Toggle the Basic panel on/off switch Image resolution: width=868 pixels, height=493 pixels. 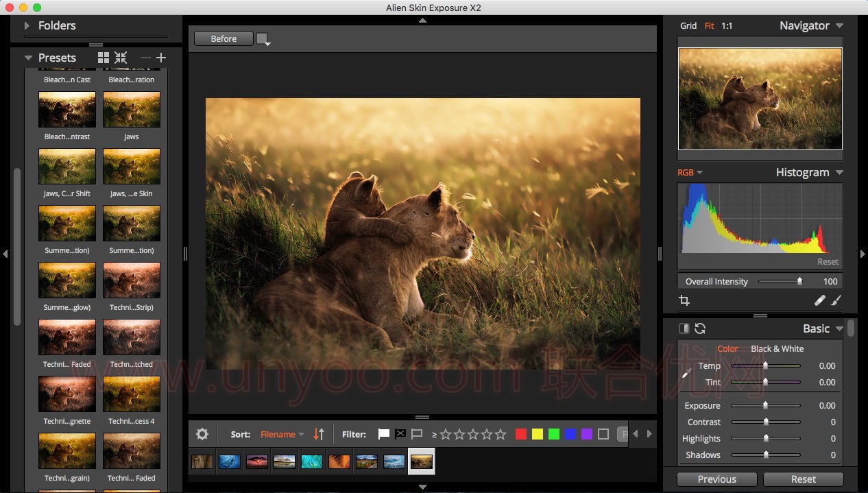tap(684, 328)
